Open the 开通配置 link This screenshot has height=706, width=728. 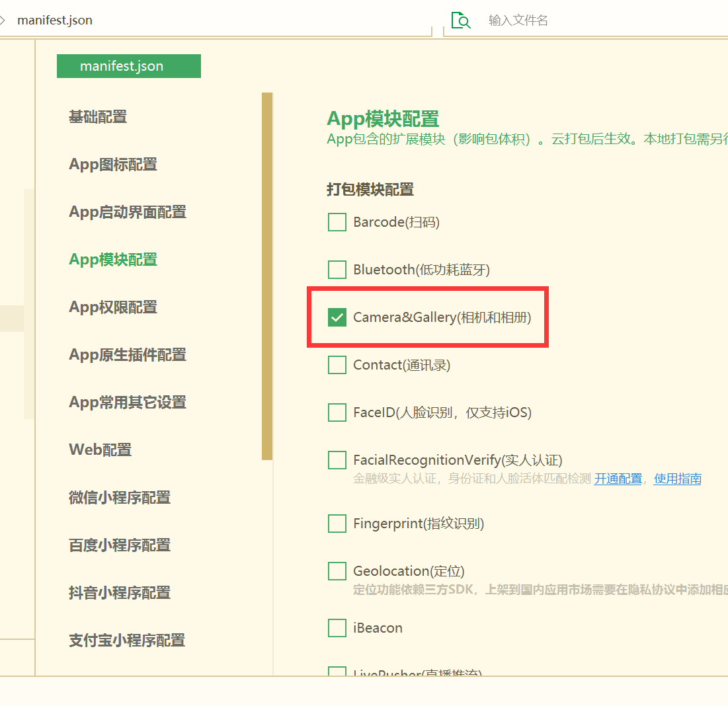tap(618, 479)
